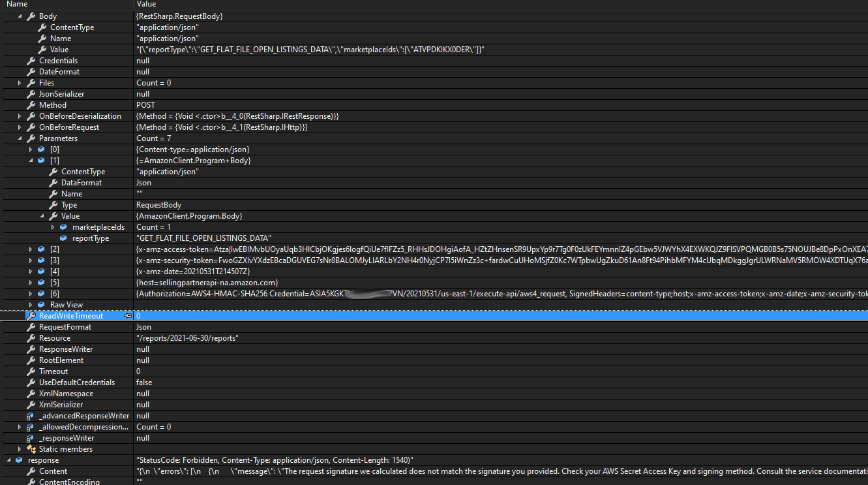Image resolution: width=868 pixels, height=485 pixels.
Task: Expand the Raw View node
Action: 31,305
